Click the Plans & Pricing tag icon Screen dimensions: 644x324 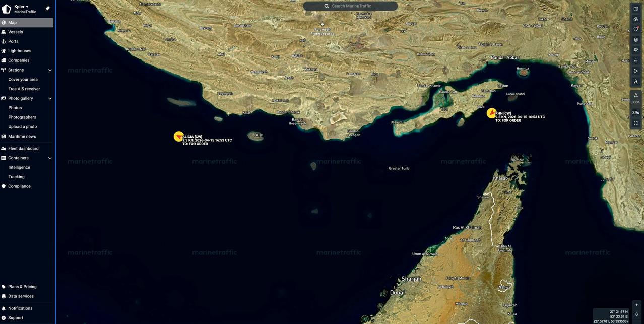(x=4, y=287)
